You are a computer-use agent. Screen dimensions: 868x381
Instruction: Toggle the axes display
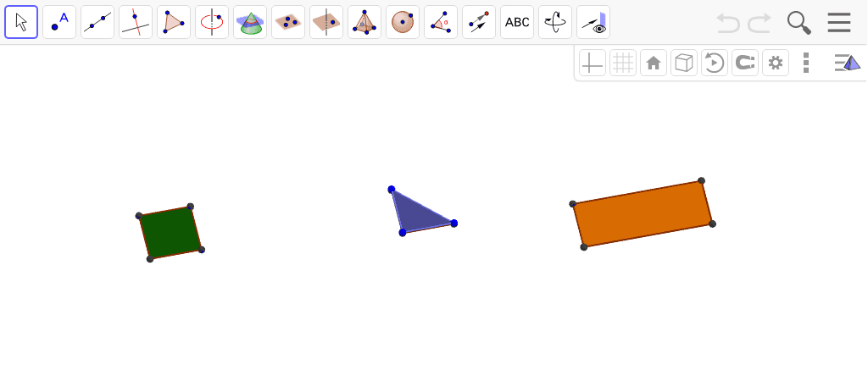pos(593,63)
